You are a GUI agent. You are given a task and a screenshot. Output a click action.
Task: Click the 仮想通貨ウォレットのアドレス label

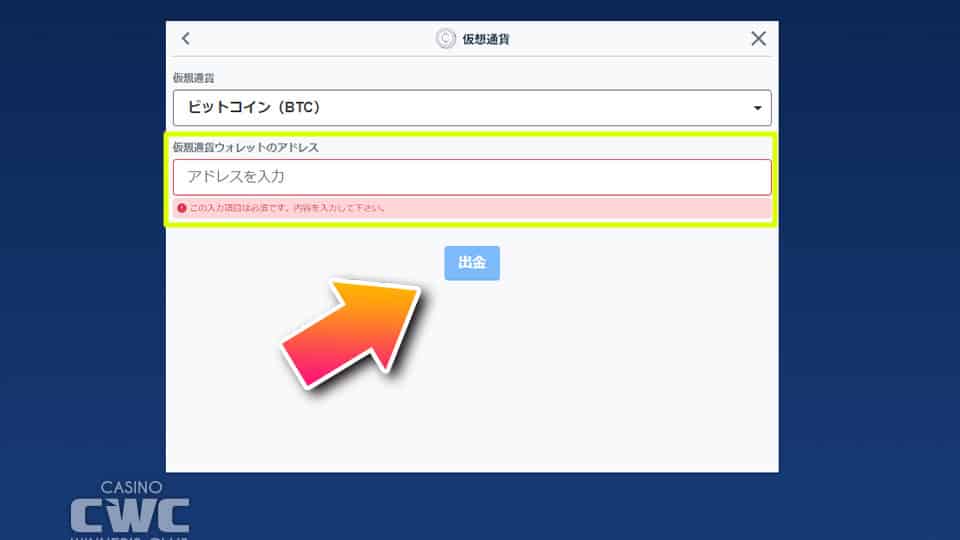[246, 148]
